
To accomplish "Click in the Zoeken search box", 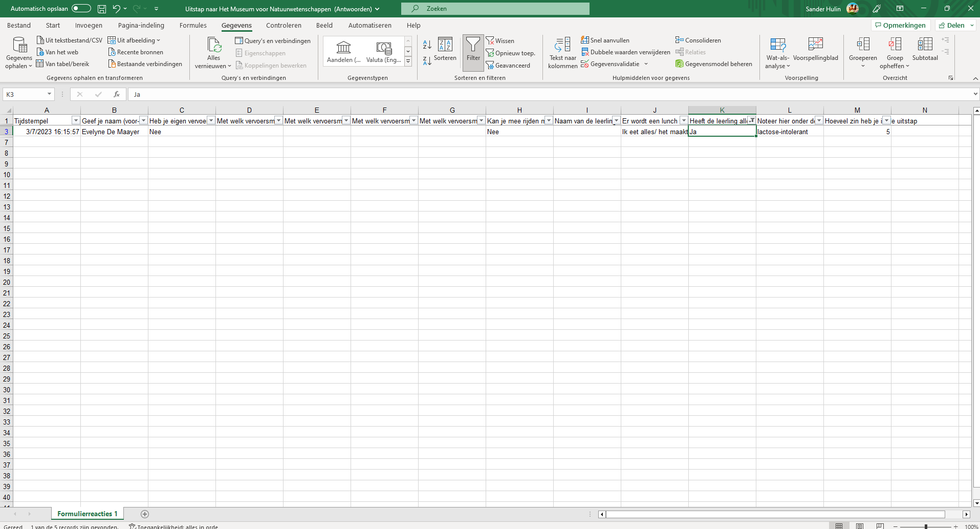I will [x=495, y=9].
